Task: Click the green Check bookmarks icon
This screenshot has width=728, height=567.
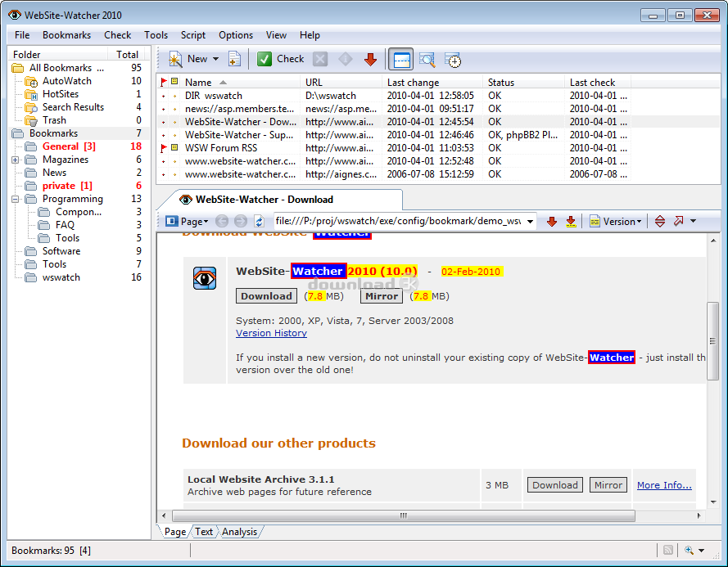Action: pyautogui.click(x=265, y=59)
